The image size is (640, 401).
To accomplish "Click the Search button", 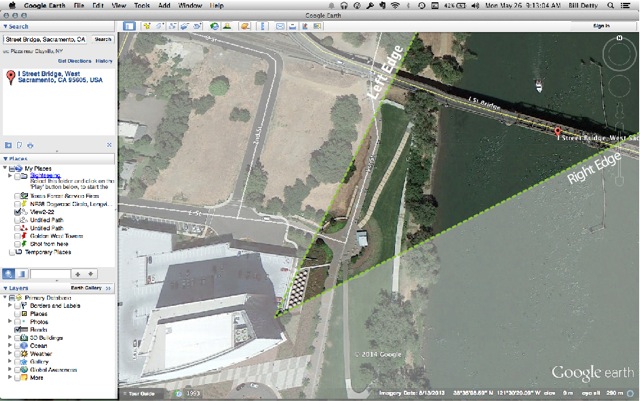I will coord(103,40).
